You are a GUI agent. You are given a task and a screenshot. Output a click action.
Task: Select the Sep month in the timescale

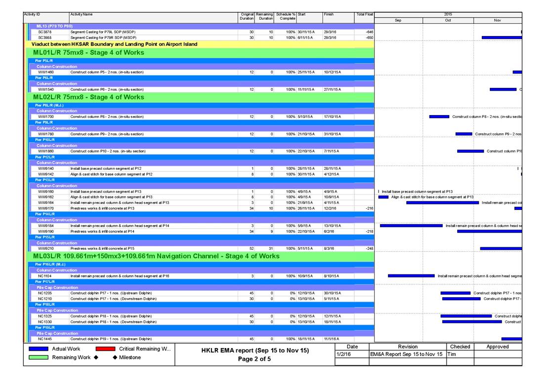tap(398, 21)
